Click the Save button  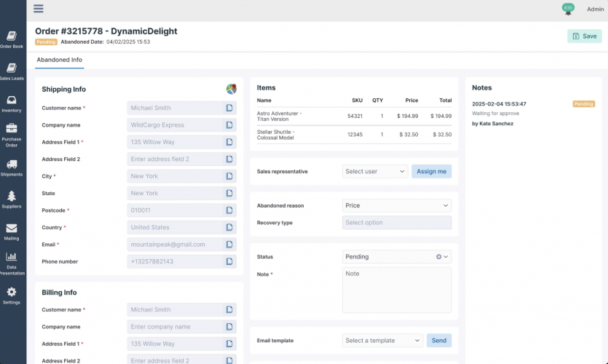click(585, 36)
